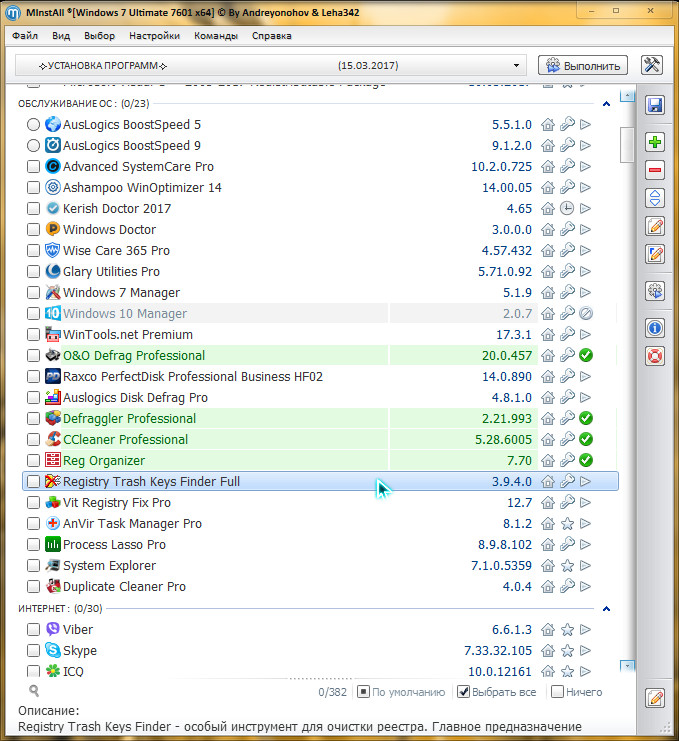This screenshot has height=741, width=679.
Task: Toggle the По умолчанию checkbox
Action: pyautogui.click(x=363, y=692)
